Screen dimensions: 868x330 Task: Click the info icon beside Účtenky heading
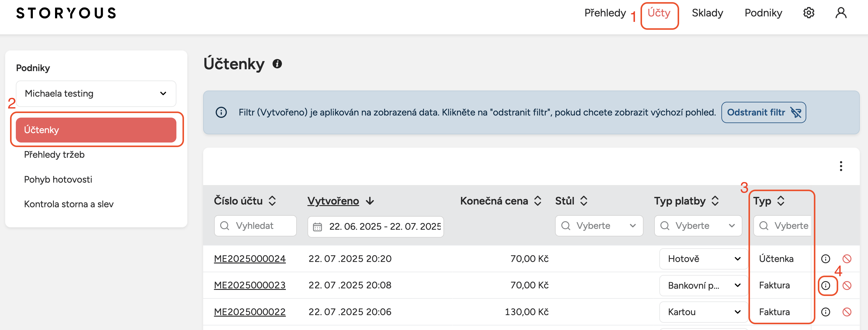coord(277,64)
